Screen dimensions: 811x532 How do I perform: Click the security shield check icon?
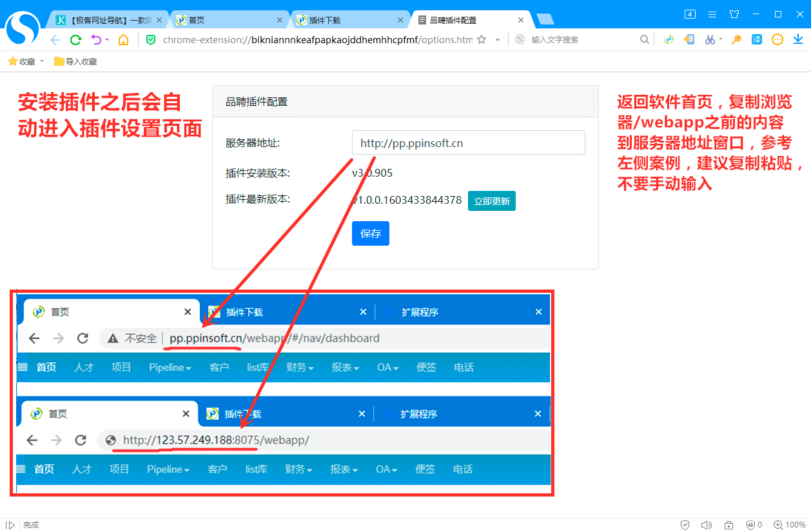tap(685, 525)
